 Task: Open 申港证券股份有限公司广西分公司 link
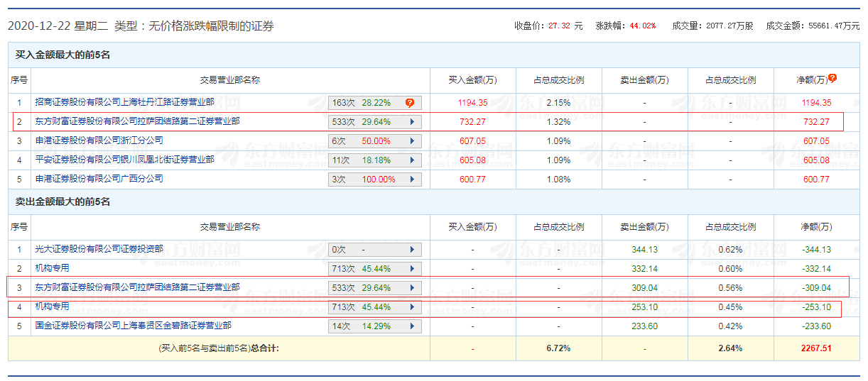[x=99, y=179]
